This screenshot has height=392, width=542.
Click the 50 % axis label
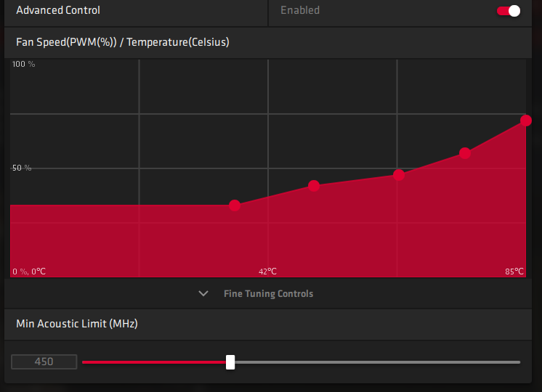pos(22,168)
